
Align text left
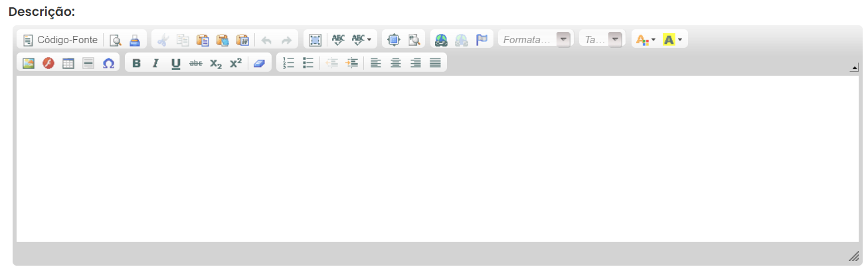[376, 63]
